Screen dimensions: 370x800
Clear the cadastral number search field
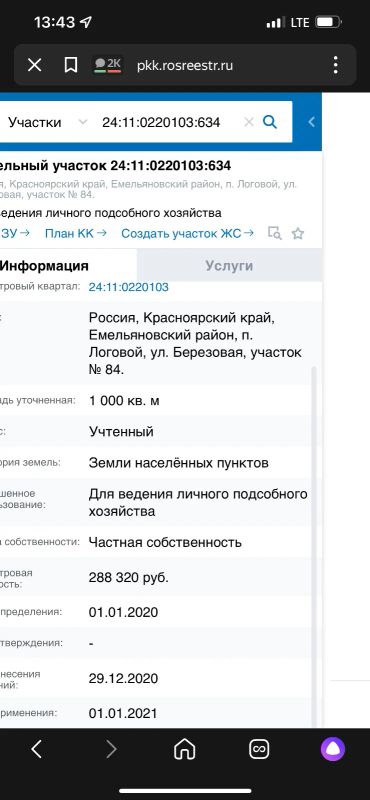point(249,122)
